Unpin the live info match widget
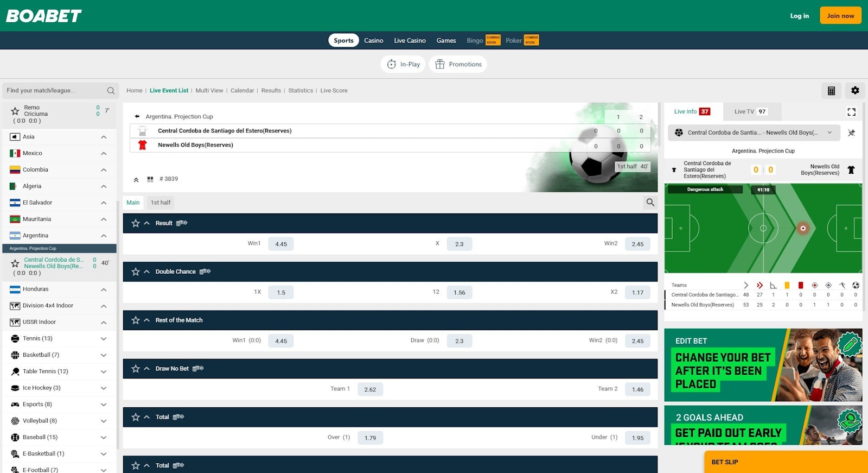The width and height of the screenshot is (868, 473). (x=851, y=133)
